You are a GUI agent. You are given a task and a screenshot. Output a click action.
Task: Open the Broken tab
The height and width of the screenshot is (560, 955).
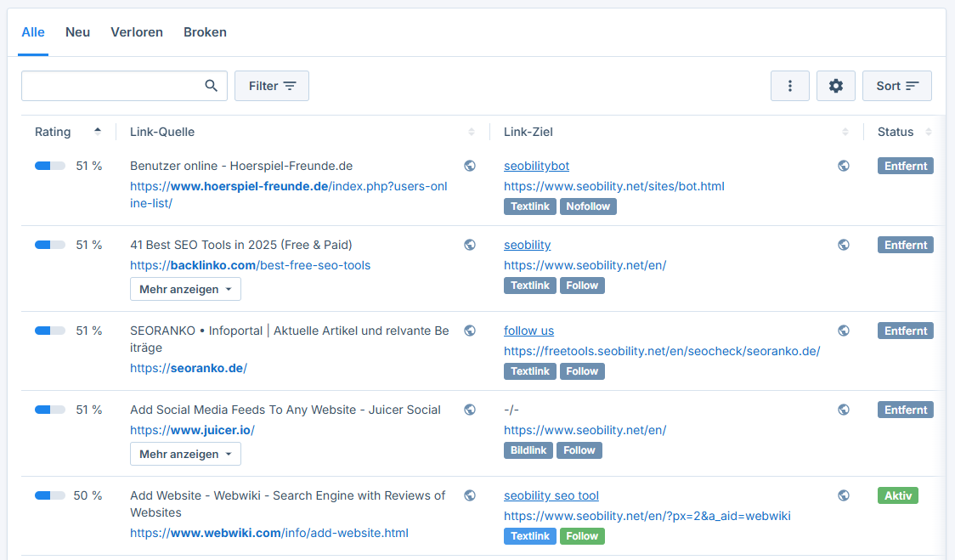(x=206, y=32)
